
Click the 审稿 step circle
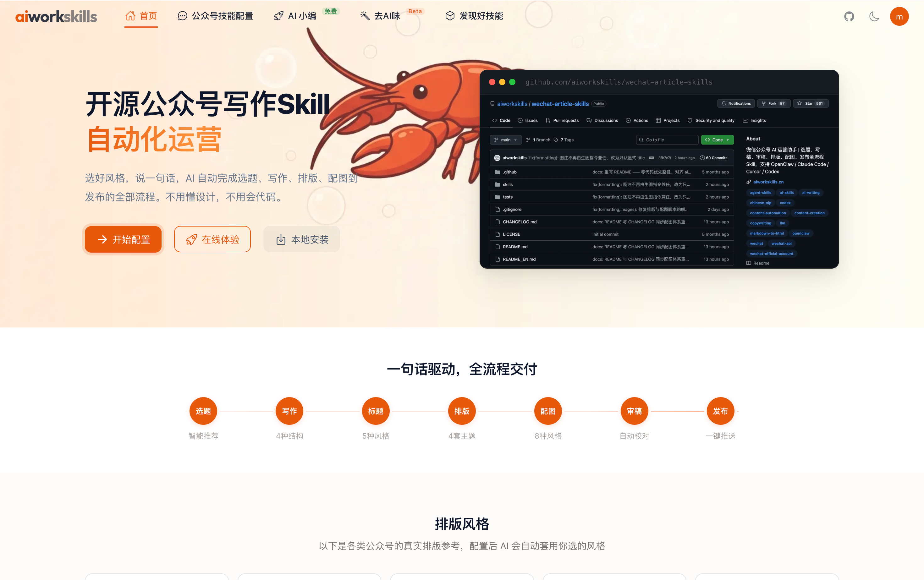634,411
